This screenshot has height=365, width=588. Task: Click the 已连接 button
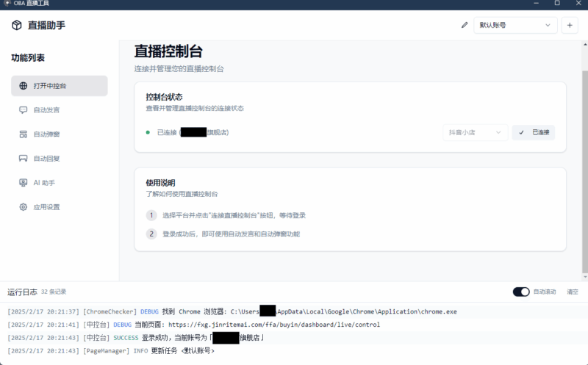coord(534,132)
